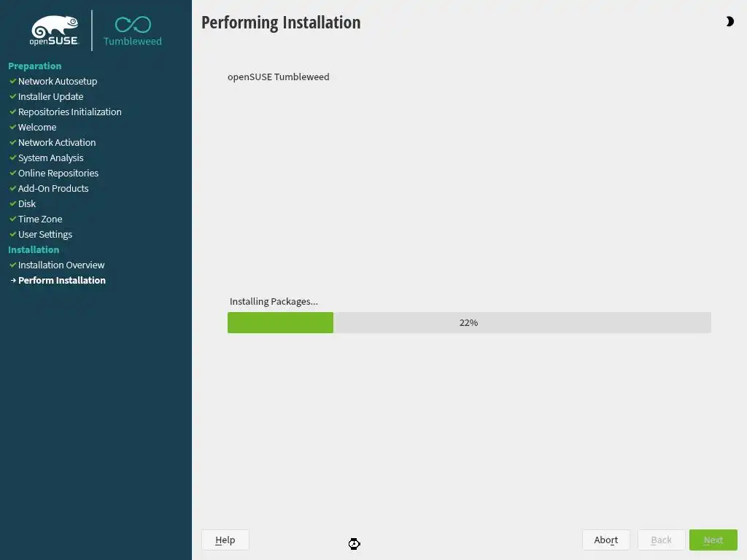
Task: Click the Preparation section heading
Action: [x=35, y=66]
